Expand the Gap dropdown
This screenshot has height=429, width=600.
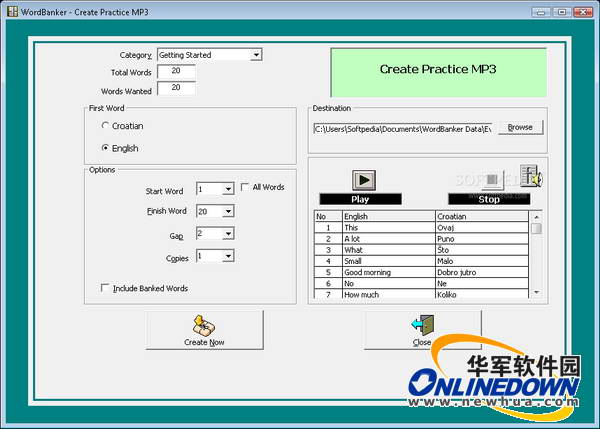coord(228,233)
